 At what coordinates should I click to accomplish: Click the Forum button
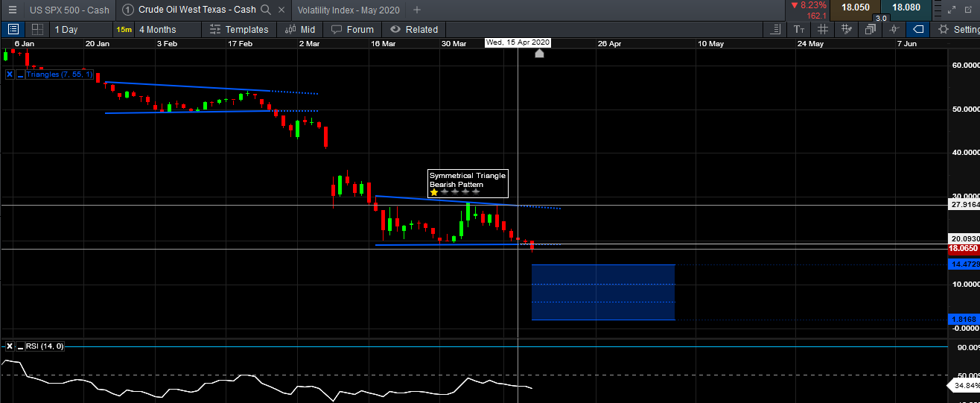(x=353, y=29)
